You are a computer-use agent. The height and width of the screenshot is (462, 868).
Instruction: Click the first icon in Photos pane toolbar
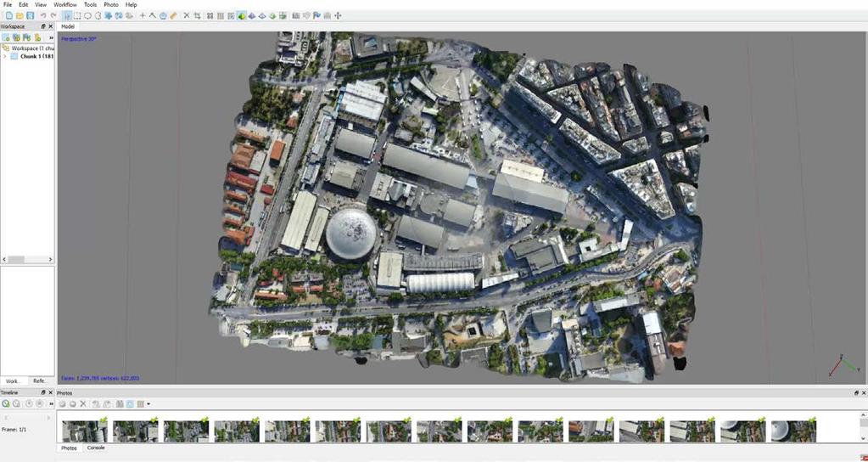pyautogui.click(x=63, y=404)
